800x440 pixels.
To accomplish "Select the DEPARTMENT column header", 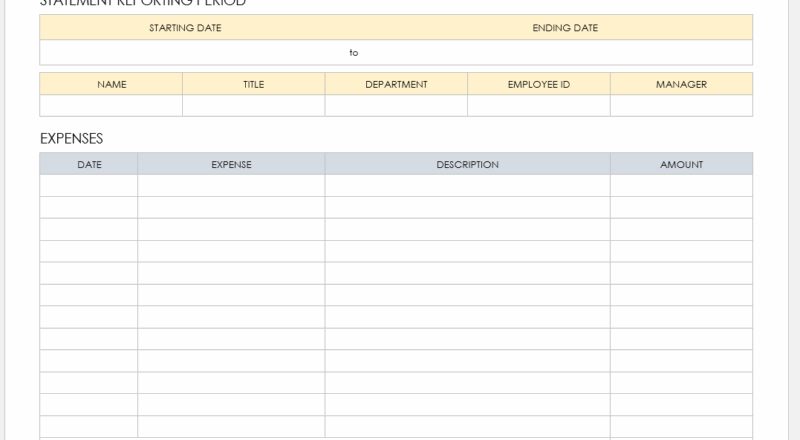I will (x=396, y=84).
